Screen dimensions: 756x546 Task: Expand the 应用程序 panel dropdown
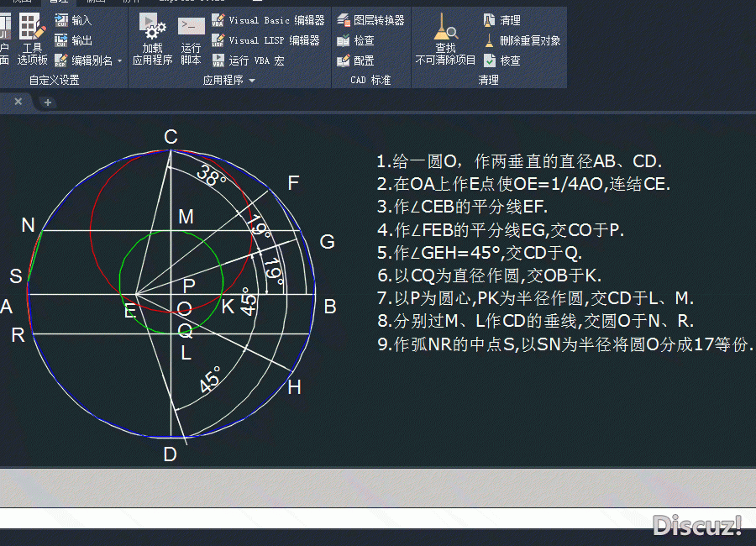(x=252, y=81)
